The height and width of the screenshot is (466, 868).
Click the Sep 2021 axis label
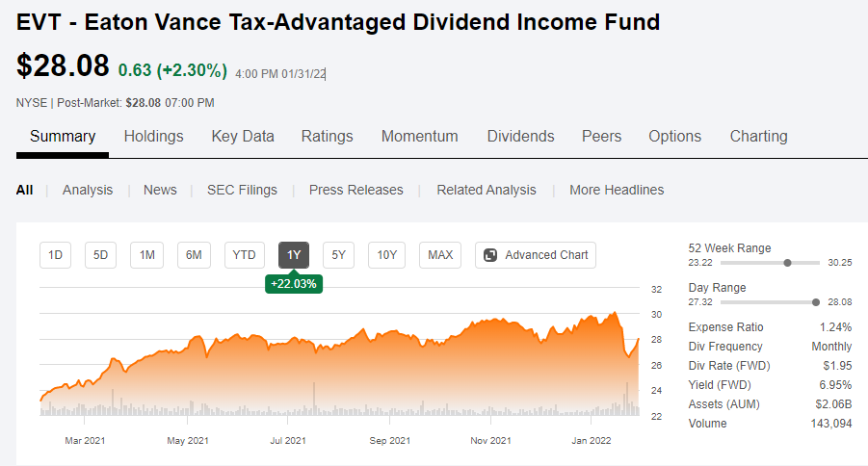point(390,441)
